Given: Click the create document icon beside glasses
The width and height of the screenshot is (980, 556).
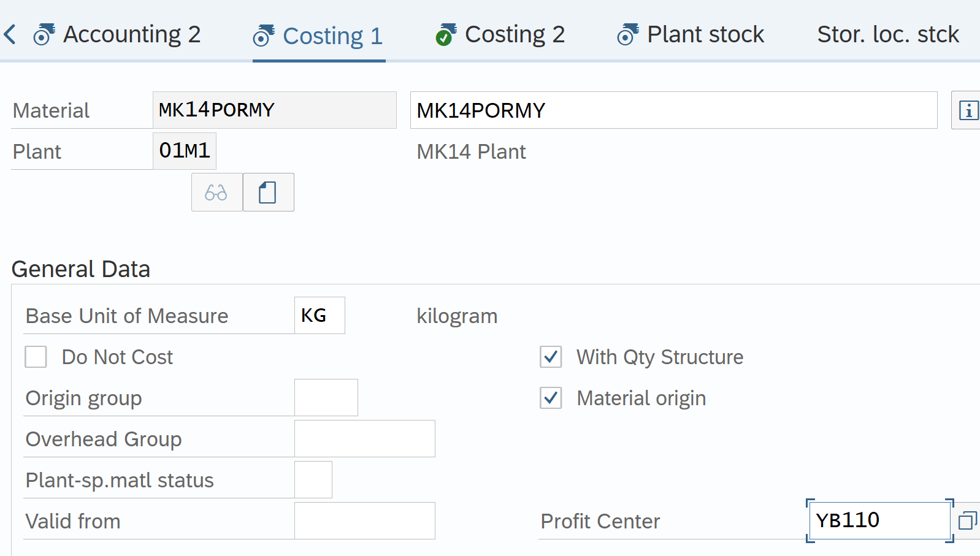Looking at the screenshot, I should 268,192.
